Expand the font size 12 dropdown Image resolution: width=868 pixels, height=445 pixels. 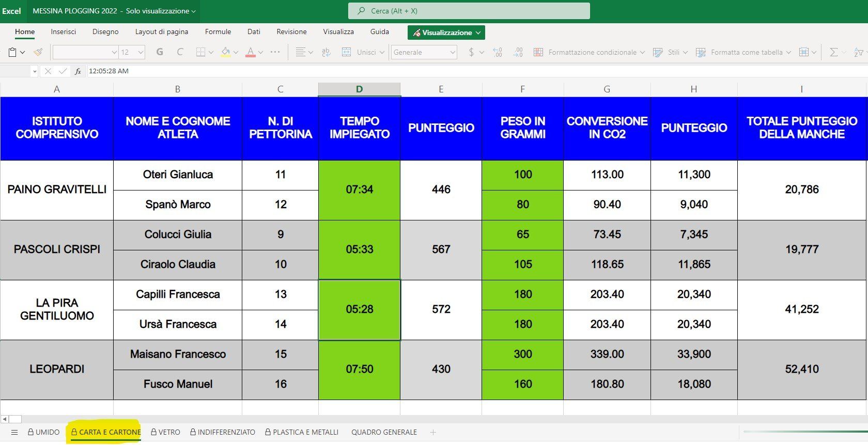pos(141,52)
